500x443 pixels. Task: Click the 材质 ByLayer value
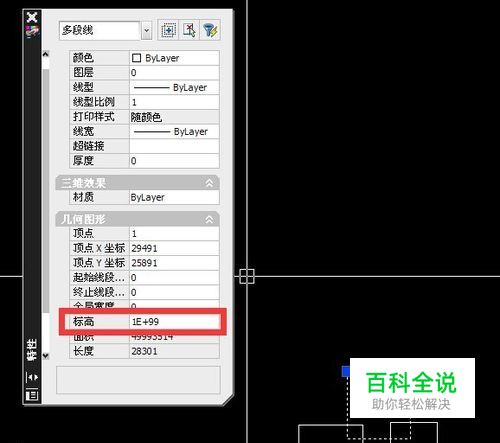[174, 197]
